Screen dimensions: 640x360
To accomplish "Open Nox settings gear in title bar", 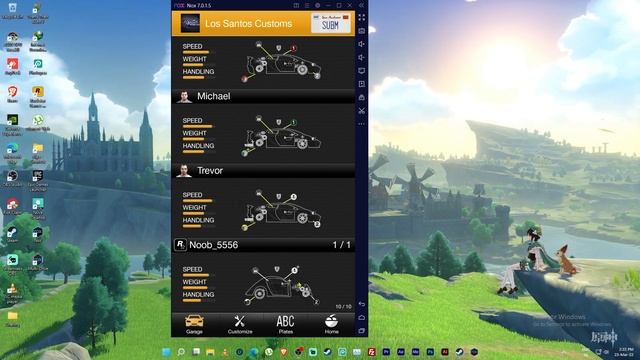I will [318, 5].
